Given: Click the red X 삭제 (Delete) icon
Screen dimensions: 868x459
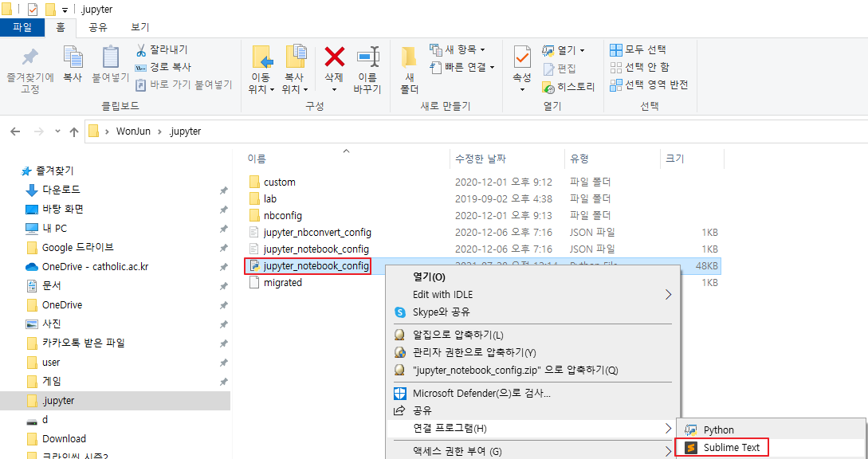Looking at the screenshot, I should [333, 68].
